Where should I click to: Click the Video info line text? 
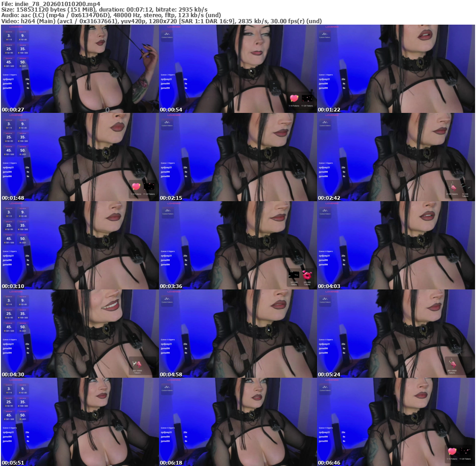click(x=161, y=21)
